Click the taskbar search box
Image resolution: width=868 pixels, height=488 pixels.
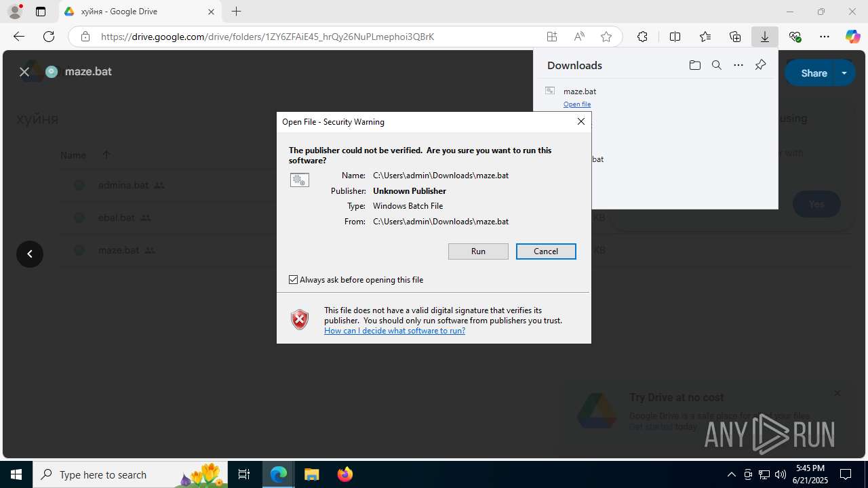131,474
